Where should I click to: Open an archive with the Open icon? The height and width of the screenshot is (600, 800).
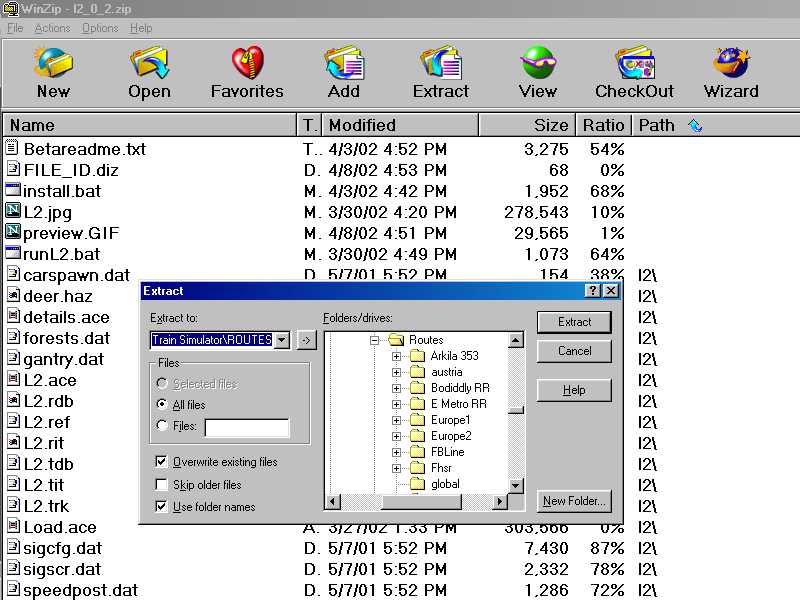tap(149, 63)
